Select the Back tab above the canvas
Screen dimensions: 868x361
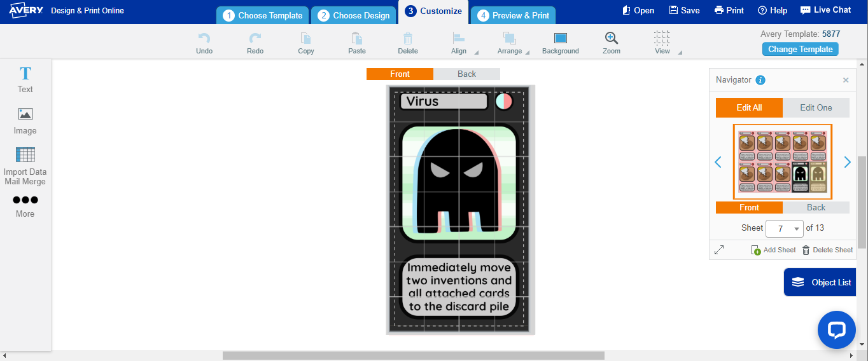(466, 74)
